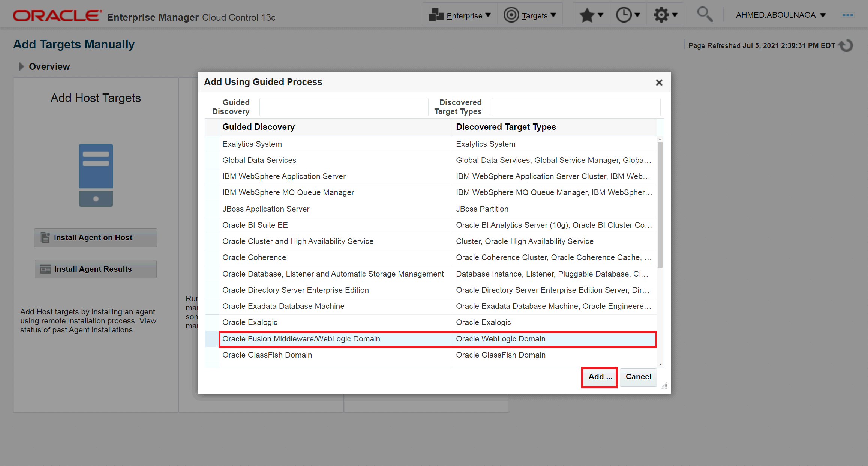The image size is (868, 466).
Task: Expand the Overview section
Action: click(21, 66)
